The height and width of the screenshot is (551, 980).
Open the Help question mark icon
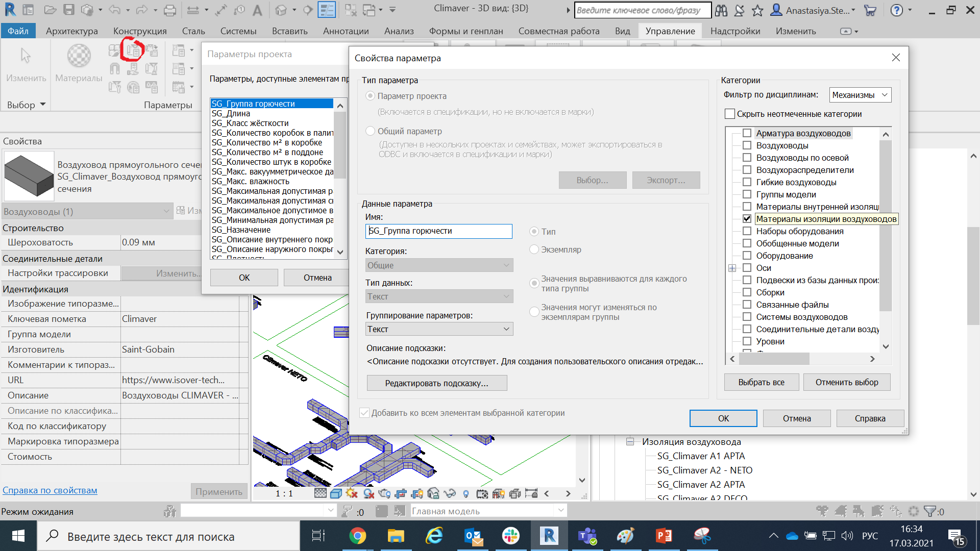pyautogui.click(x=897, y=10)
